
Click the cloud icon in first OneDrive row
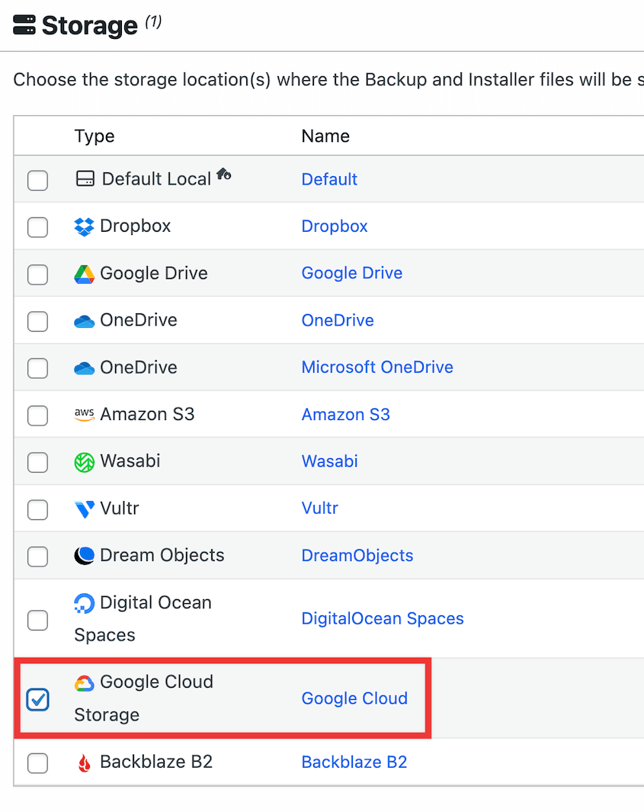tap(85, 322)
